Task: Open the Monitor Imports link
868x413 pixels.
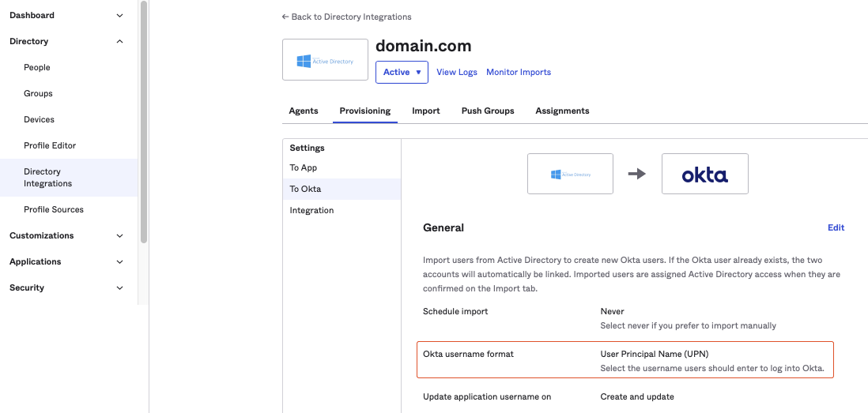Action: pos(519,72)
